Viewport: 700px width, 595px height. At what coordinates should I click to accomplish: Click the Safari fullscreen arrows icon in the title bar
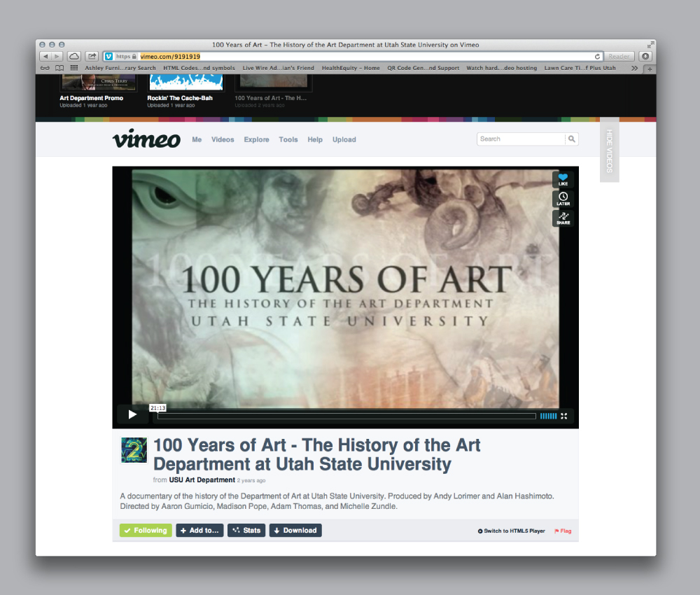(650, 45)
